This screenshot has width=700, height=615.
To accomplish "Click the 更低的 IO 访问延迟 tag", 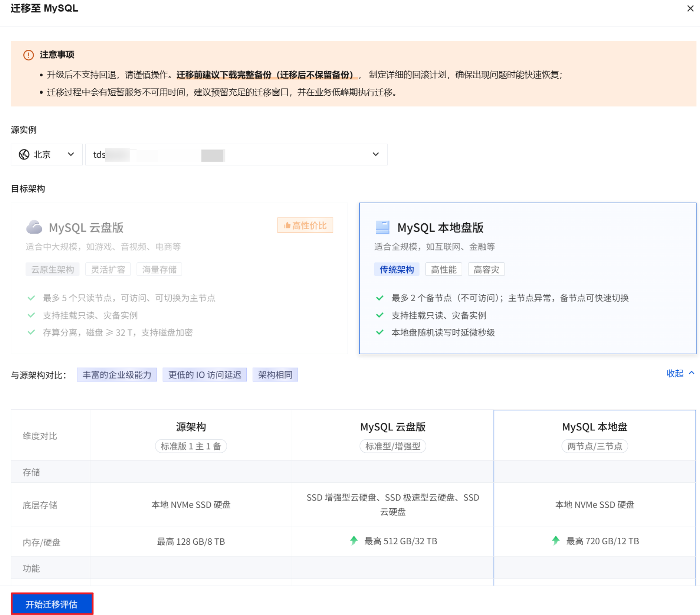I will pyautogui.click(x=204, y=375).
